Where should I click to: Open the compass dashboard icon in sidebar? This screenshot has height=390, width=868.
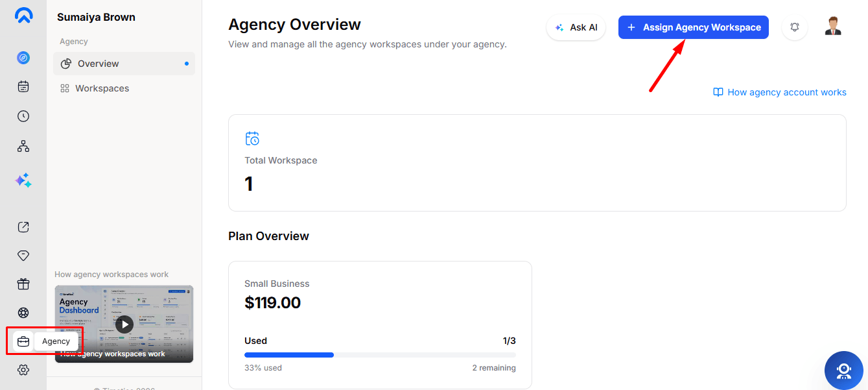pyautogui.click(x=23, y=58)
